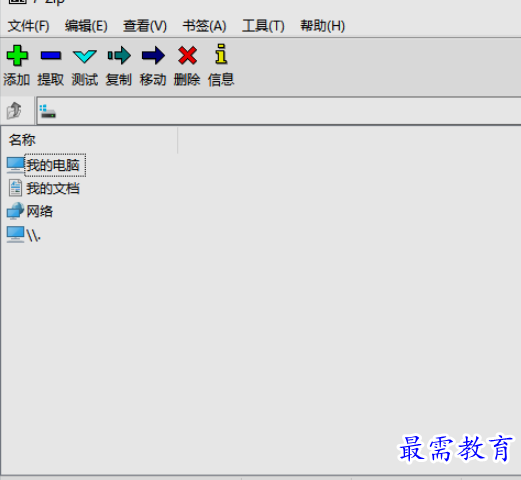Open the 书签(A) menu
Image resolution: width=521 pixels, height=480 pixels.
tap(204, 26)
